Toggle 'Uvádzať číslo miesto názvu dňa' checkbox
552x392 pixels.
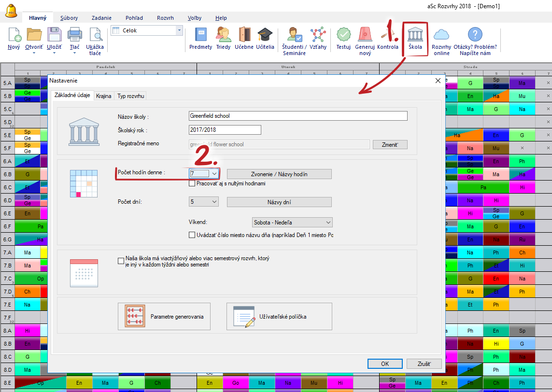(192, 235)
